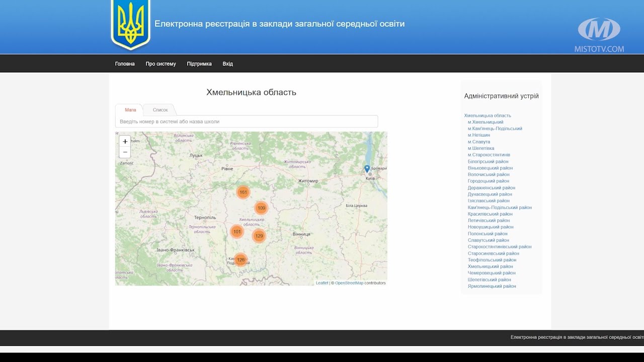Viewport: 644px width, 362px height.
Task: Select м.Нетішин link
Action: tap(479, 135)
